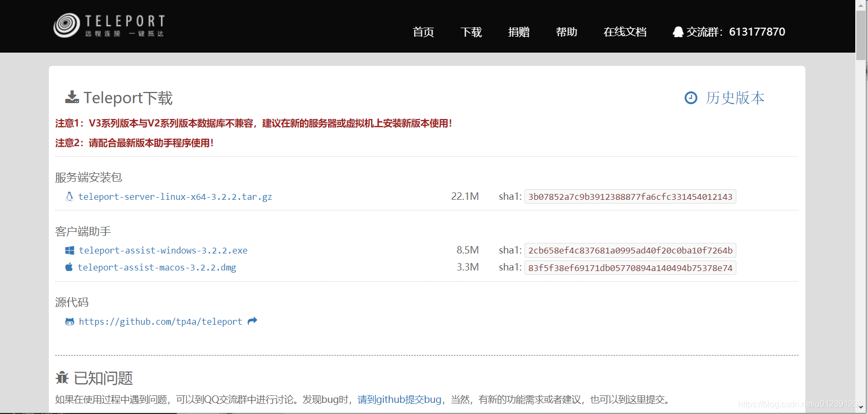Click the scrollbar up arrow
This screenshot has height=414, width=868.
click(x=861, y=5)
